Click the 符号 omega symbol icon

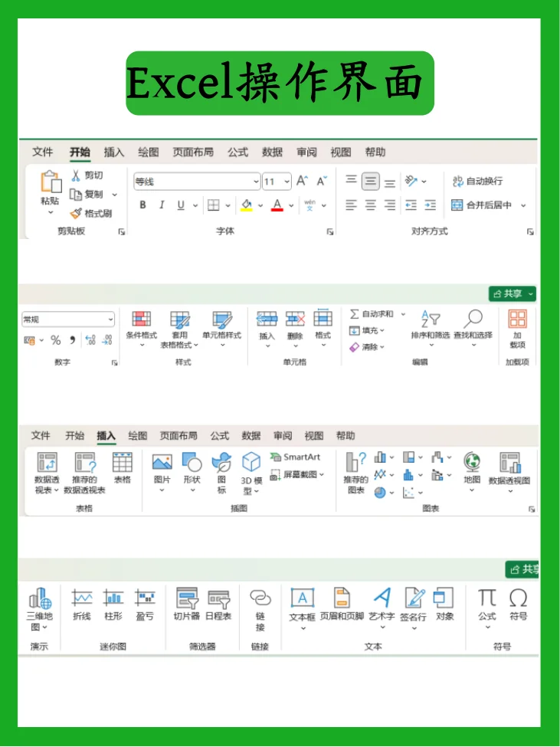click(518, 598)
